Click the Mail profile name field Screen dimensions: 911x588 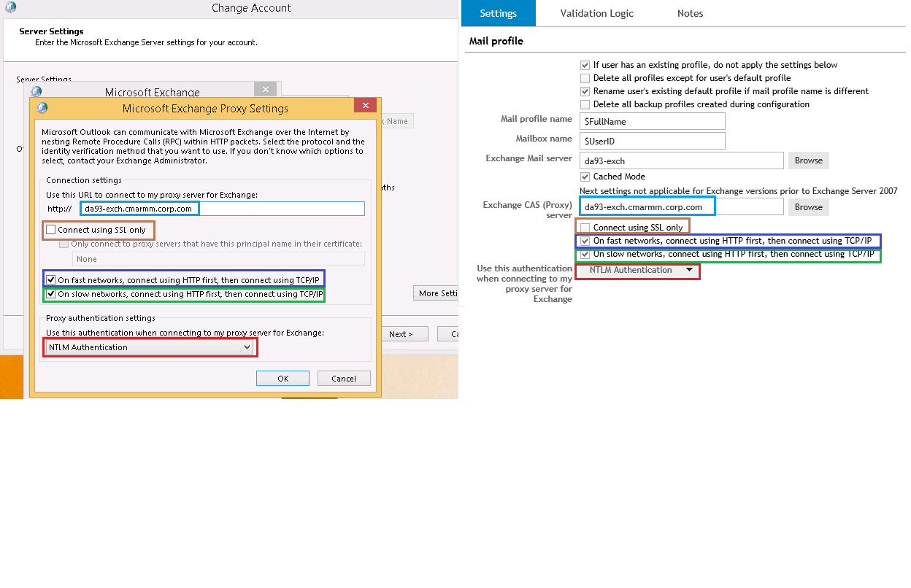click(652, 121)
